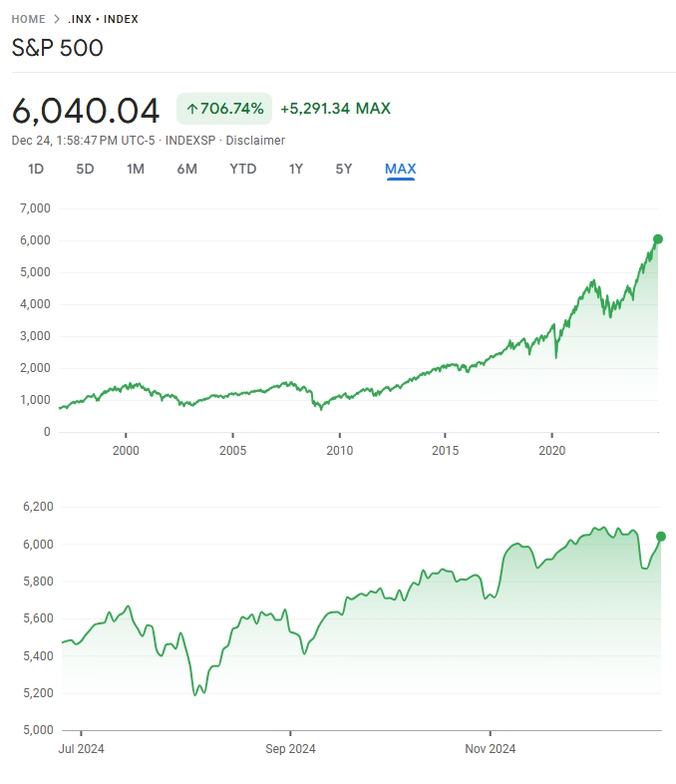Viewport: 676px width, 784px height.
Task: Click the .INX • INDEX breadcrumb
Action: pos(103,19)
